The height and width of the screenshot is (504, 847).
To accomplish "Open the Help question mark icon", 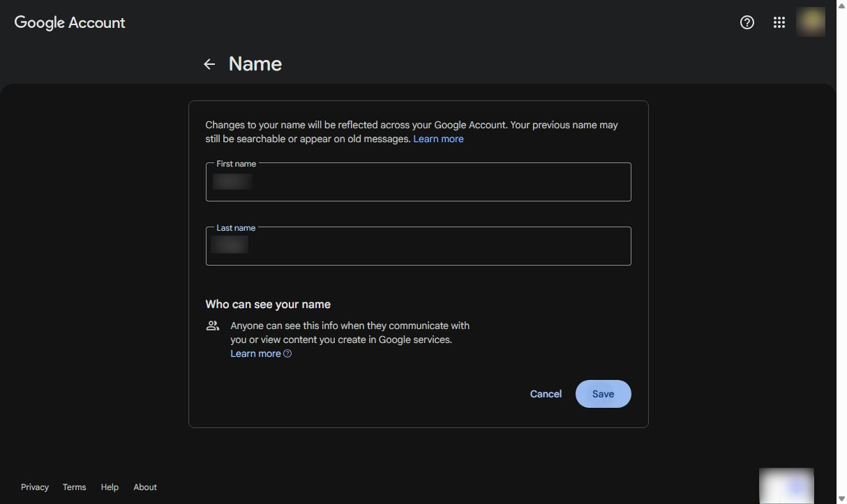I will coord(747,22).
